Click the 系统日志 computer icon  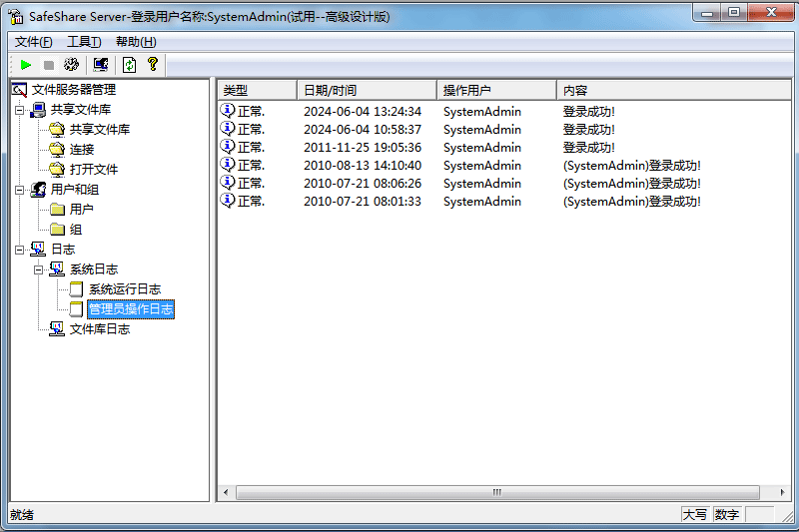[57, 269]
